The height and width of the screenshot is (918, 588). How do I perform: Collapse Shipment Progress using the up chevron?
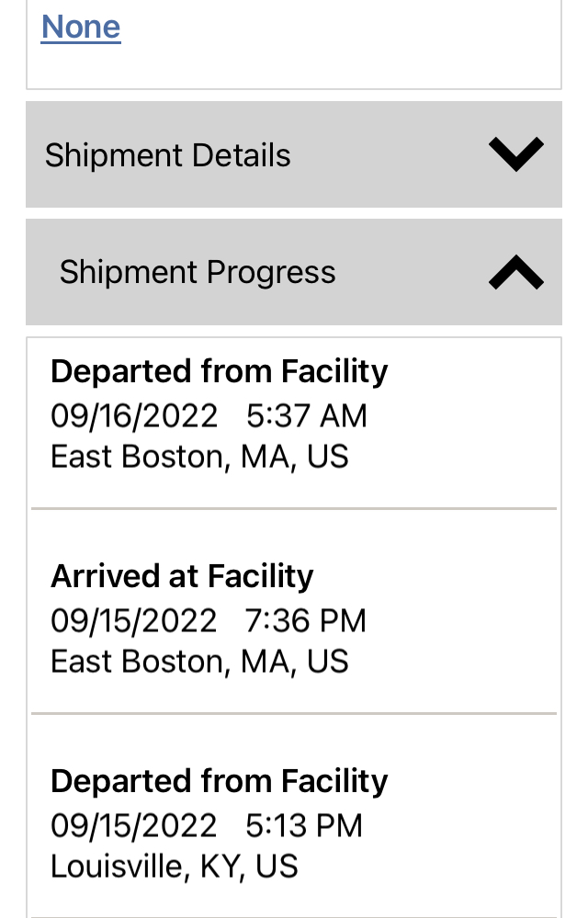click(515, 272)
